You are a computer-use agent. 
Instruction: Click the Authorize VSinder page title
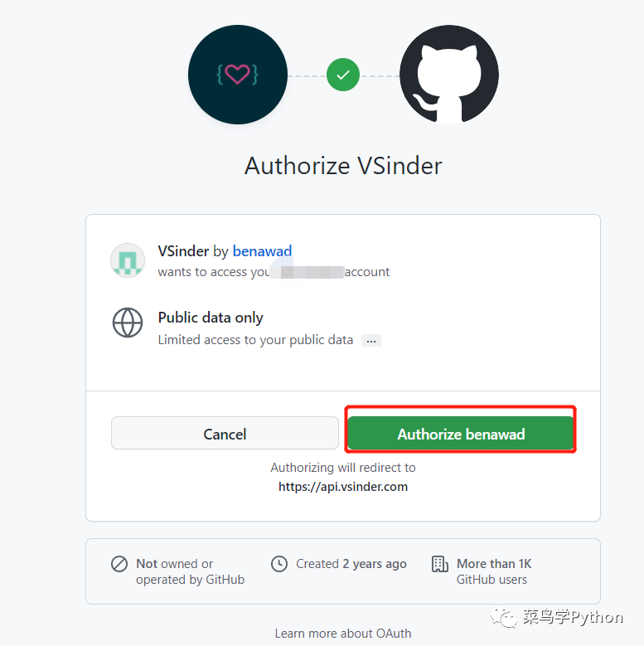click(343, 166)
